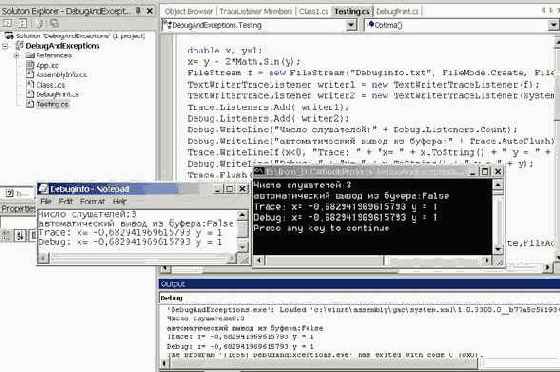Select the DebugAndExceptions project in Solution Explorer
The height and width of the screenshot is (372, 560).
point(62,46)
